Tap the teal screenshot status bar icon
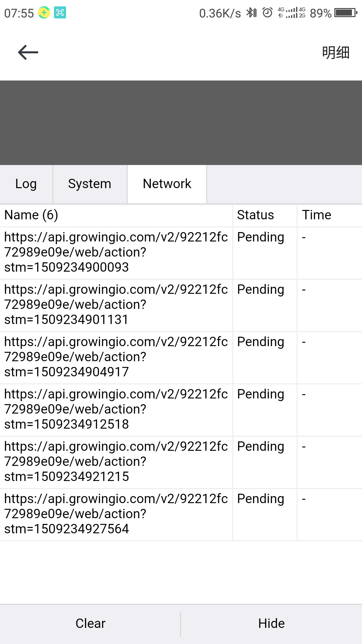The image size is (362, 644). pyautogui.click(x=60, y=13)
